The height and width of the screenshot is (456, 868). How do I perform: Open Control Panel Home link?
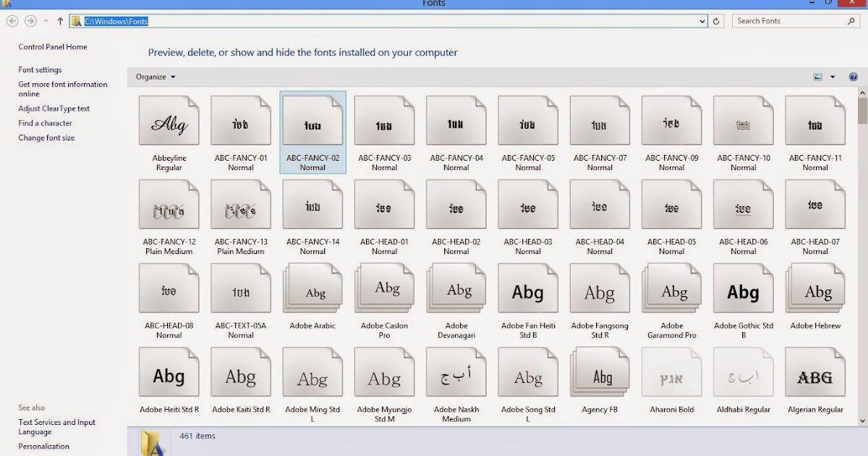click(x=53, y=47)
